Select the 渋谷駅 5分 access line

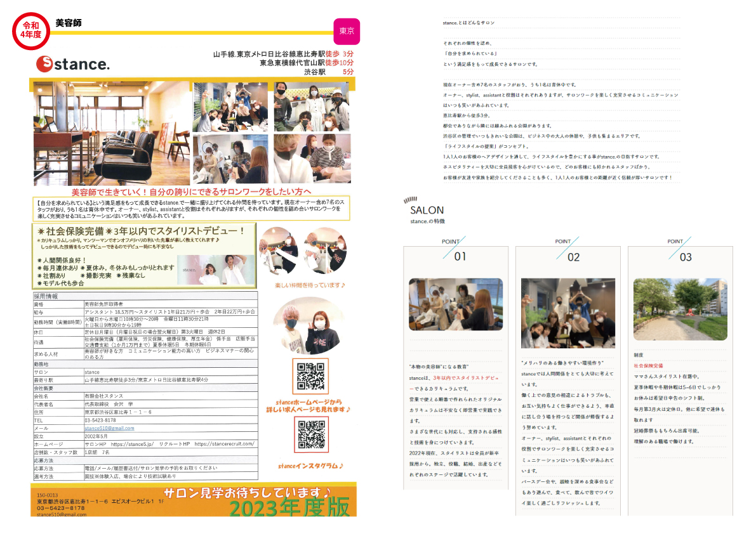tap(329, 72)
